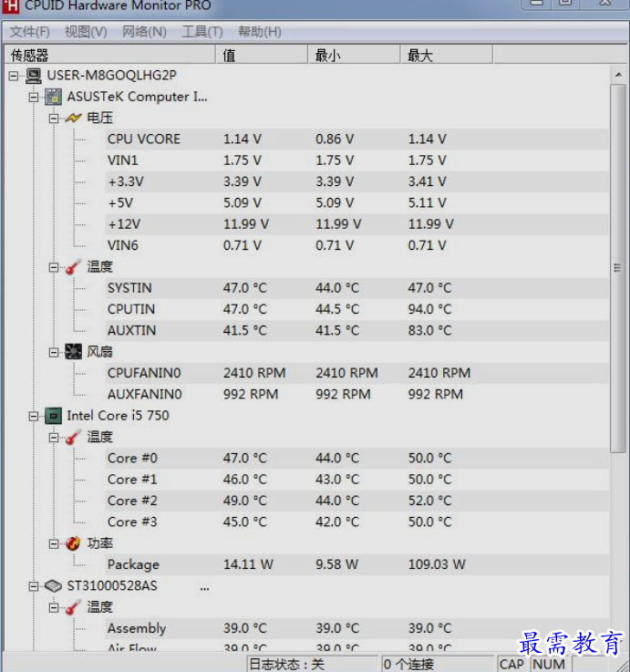This screenshot has width=630, height=672.
Task: Click the 风扇 group label
Action: coord(100,352)
